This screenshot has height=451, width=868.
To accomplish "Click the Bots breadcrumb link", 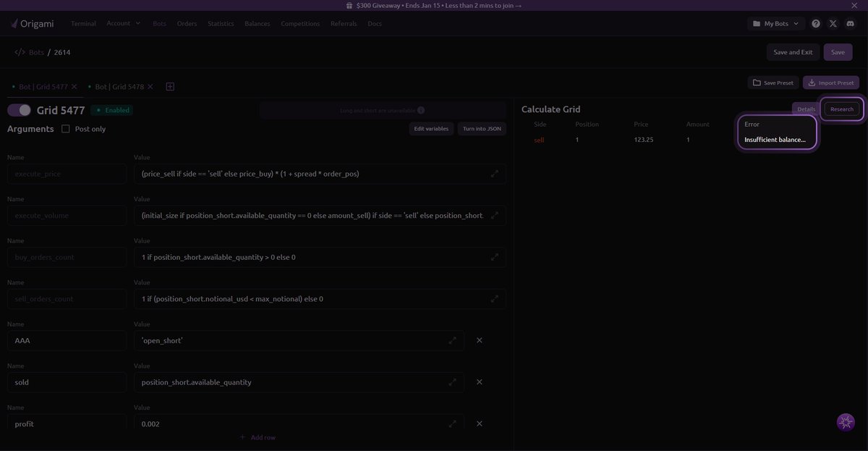I will pyautogui.click(x=36, y=52).
